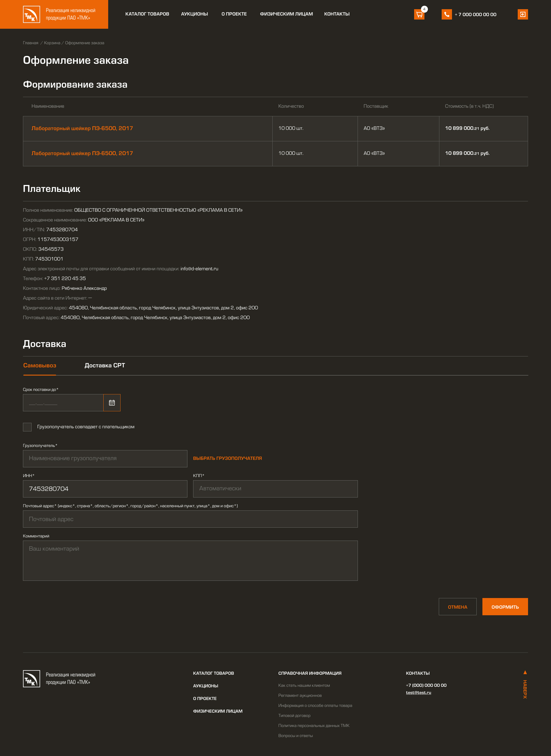Open О ПРОЕКТЕ in the top menu
The width and height of the screenshot is (551, 756).
point(234,14)
